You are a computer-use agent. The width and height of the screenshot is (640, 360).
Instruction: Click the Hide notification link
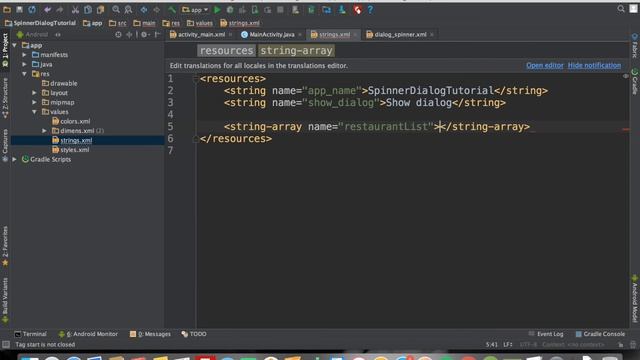pyautogui.click(x=594, y=65)
